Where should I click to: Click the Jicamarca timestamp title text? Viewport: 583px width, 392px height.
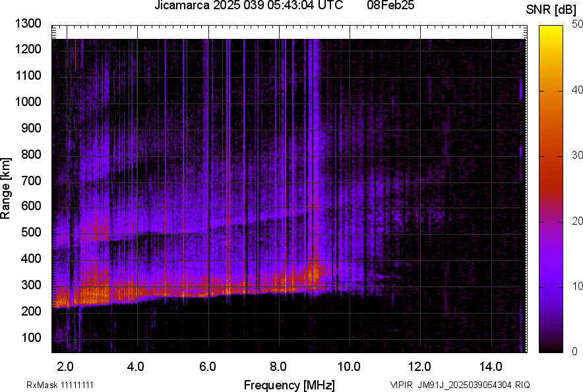249,6
